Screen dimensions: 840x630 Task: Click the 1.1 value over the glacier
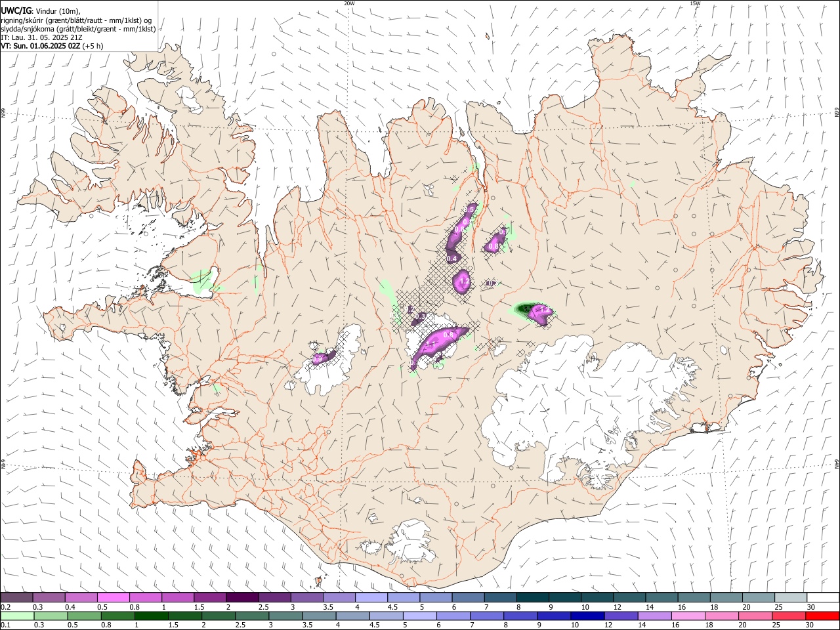431,344
